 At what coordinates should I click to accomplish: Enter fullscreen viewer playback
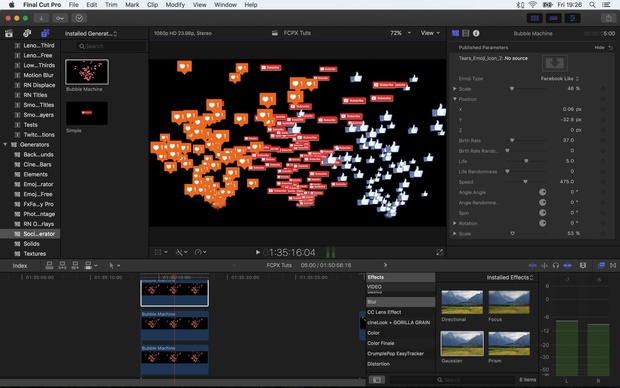(439, 252)
